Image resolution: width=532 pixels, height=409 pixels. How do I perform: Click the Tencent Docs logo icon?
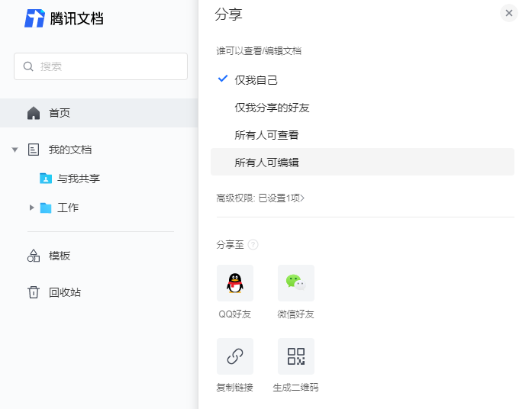click(35, 18)
